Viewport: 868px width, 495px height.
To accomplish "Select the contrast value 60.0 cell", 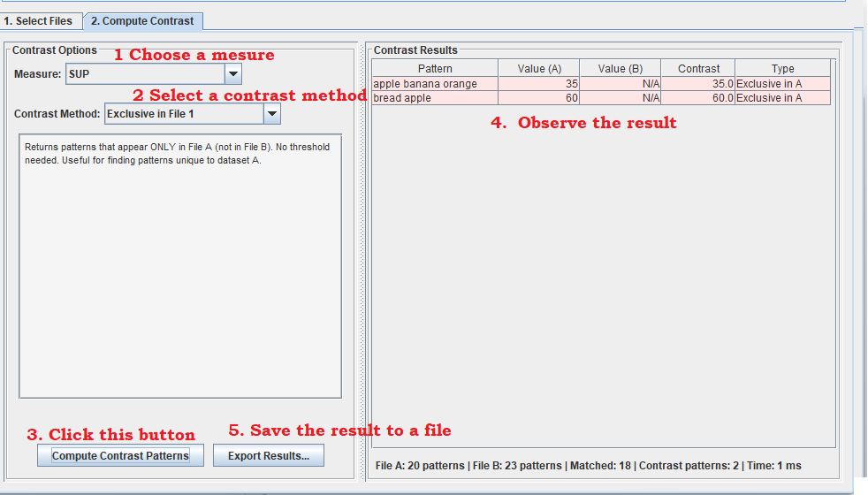I will pyautogui.click(x=698, y=98).
